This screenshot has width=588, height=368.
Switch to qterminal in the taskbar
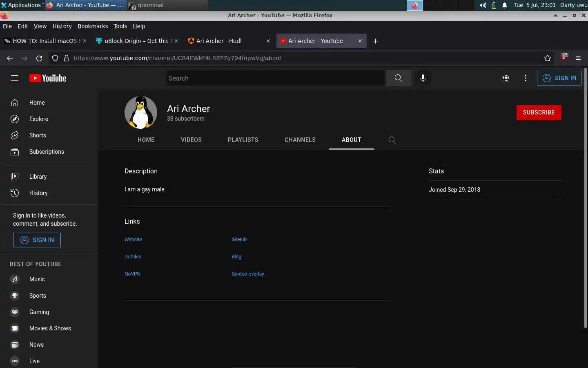(x=167, y=5)
